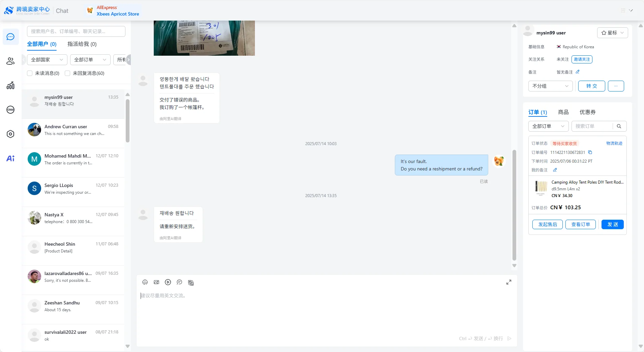Click the send arrow icon
Image resolution: width=644 pixels, height=352 pixels.
pyautogui.click(x=509, y=339)
